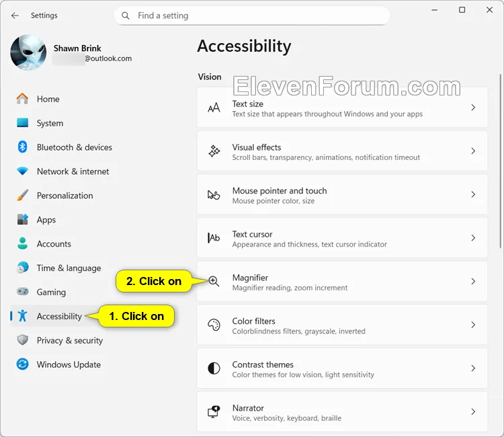Click the Accounts person icon
Image resolution: width=504 pixels, height=437 pixels.
click(x=22, y=243)
